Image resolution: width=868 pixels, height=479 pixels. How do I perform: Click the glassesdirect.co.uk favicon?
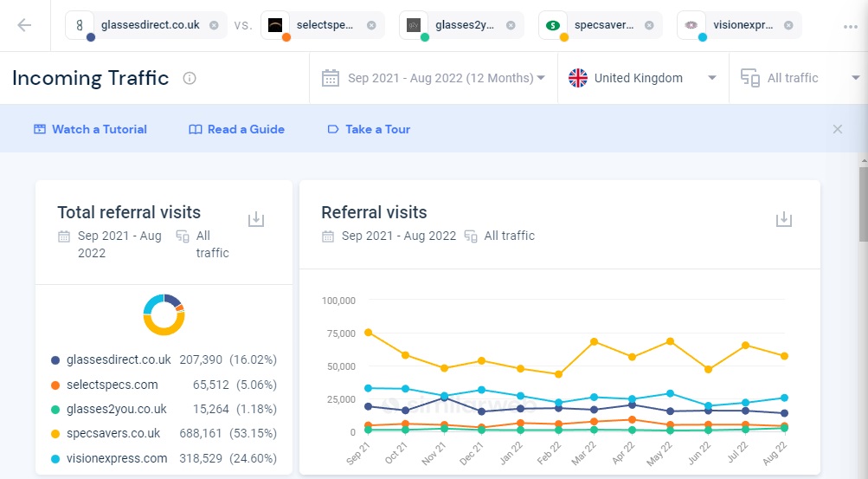coord(80,25)
